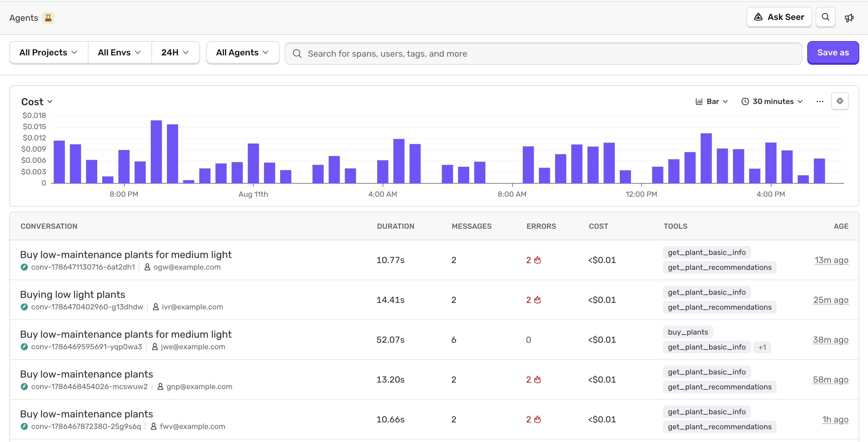Open the 'Buy low-maintenance plants' conversation by fwv@example.com
Screen dimensions: 868x442
tap(87, 414)
